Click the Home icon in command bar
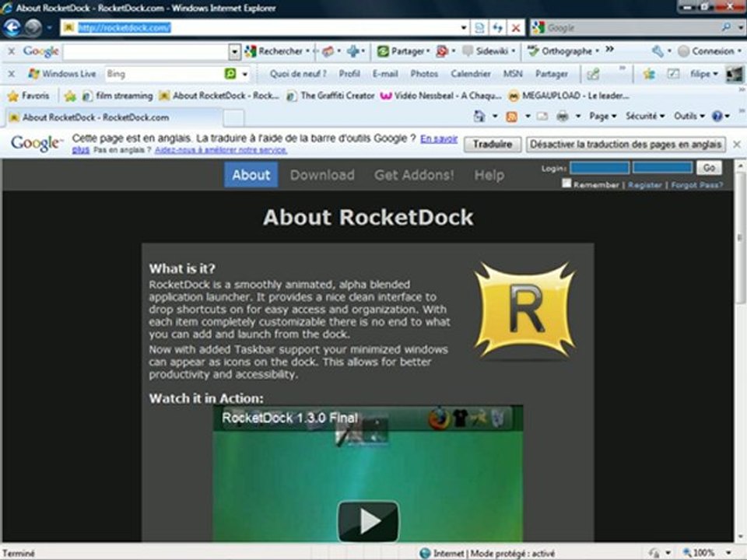The image size is (747, 560). click(480, 116)
